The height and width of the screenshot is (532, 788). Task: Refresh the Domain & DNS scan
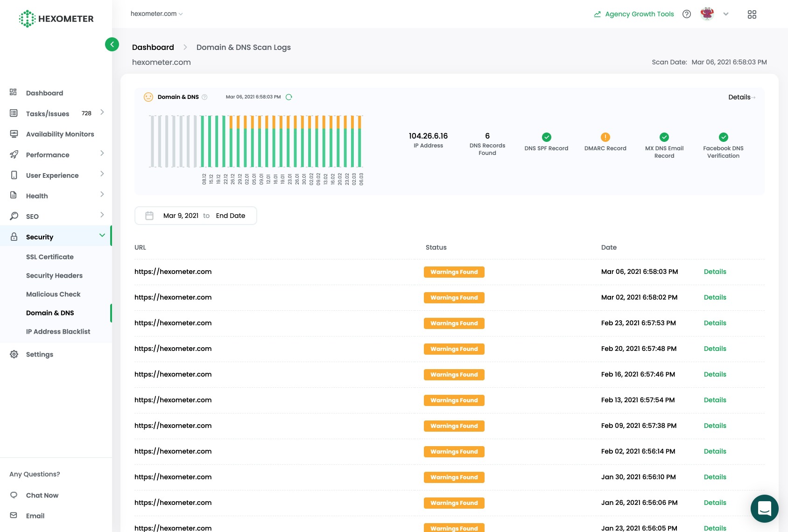tap(289, 97)
